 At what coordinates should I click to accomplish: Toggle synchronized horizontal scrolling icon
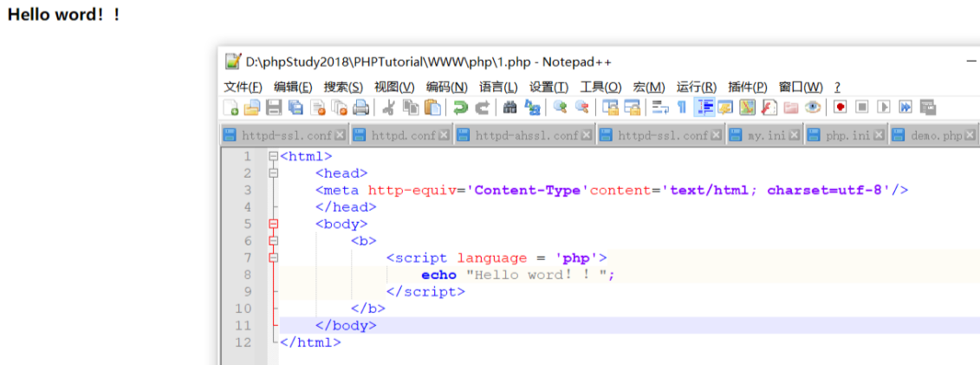632,108
